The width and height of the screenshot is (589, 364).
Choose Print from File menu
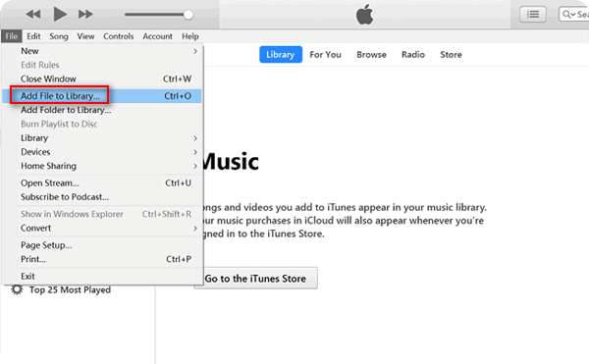(102, 259)
